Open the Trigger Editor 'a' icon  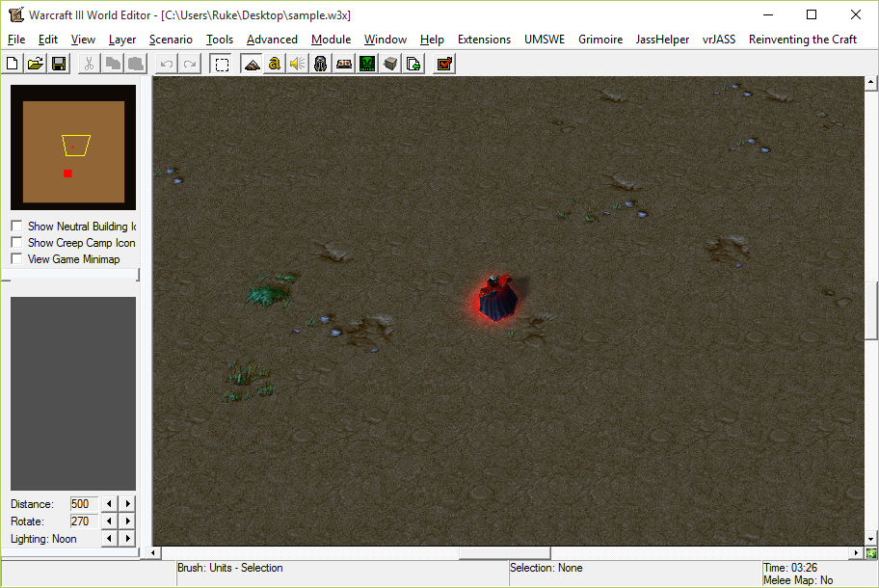coord(274,64)
